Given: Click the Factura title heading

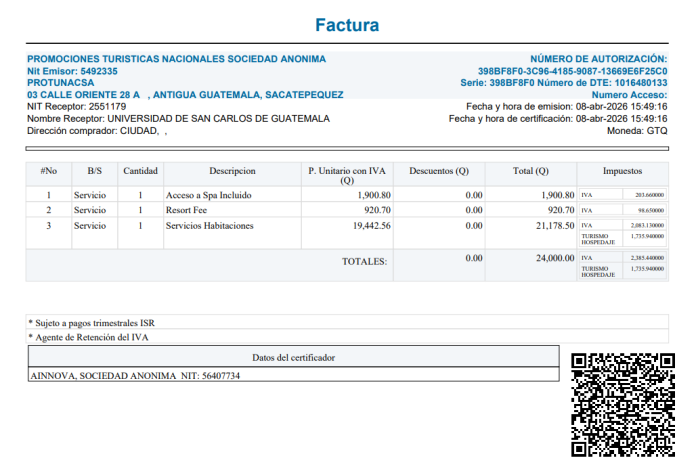Looking at the screenshot, I should 347,25.
